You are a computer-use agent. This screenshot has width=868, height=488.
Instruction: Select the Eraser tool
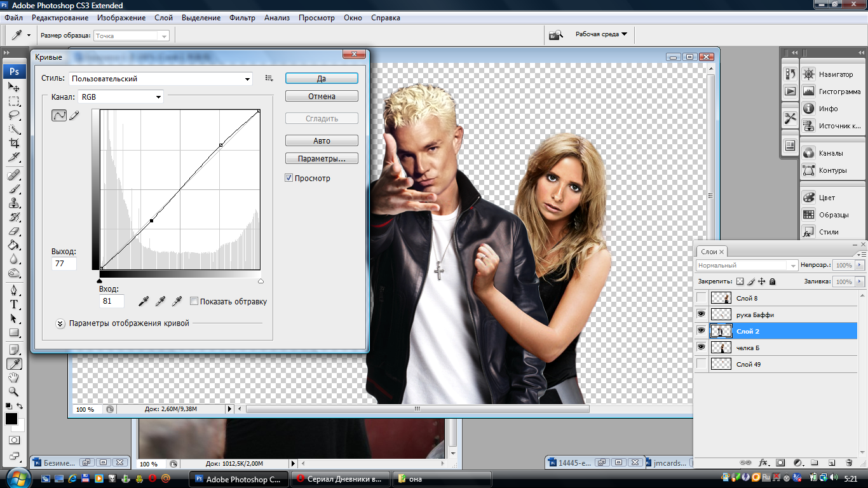(14, 231)
